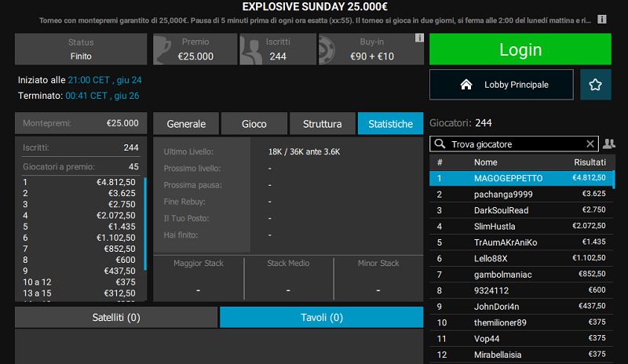Select player TrAumAKrAniKo

(x=520, y=242)
